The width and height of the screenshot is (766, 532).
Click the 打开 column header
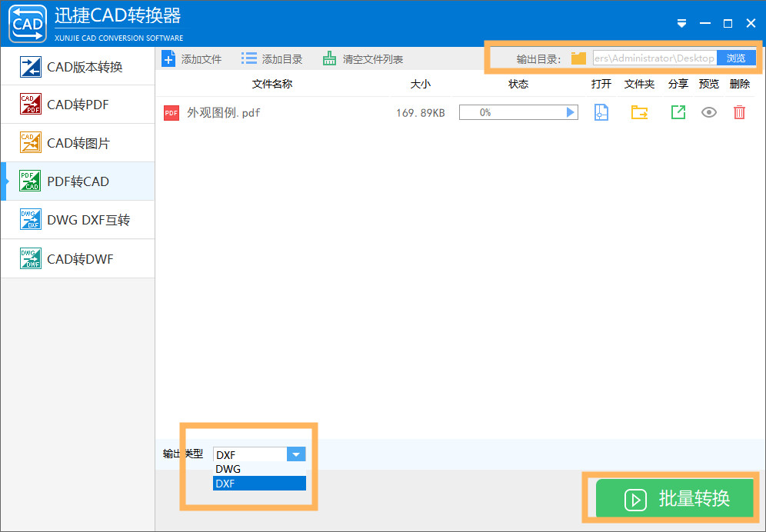click(601, 84)
